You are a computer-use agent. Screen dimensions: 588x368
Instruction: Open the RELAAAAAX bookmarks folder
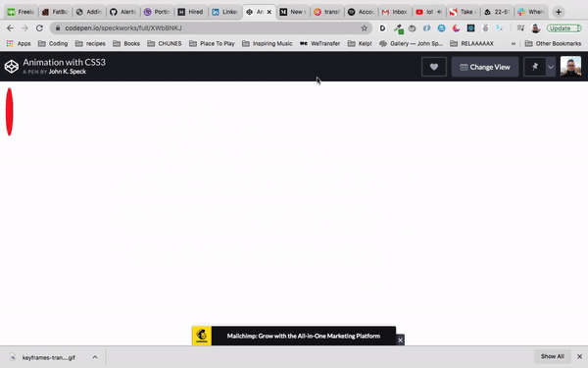tap(471, 43)
